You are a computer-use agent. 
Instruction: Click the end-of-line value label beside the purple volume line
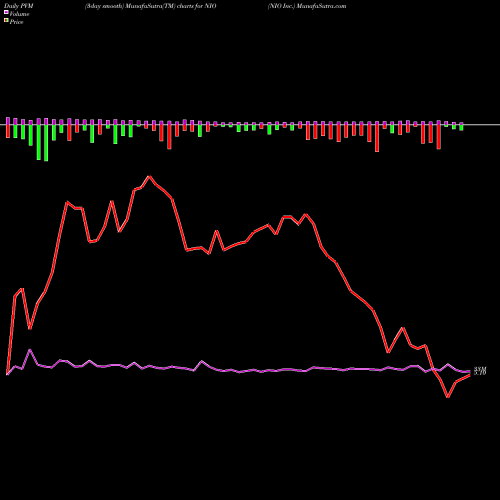point(480,369)
